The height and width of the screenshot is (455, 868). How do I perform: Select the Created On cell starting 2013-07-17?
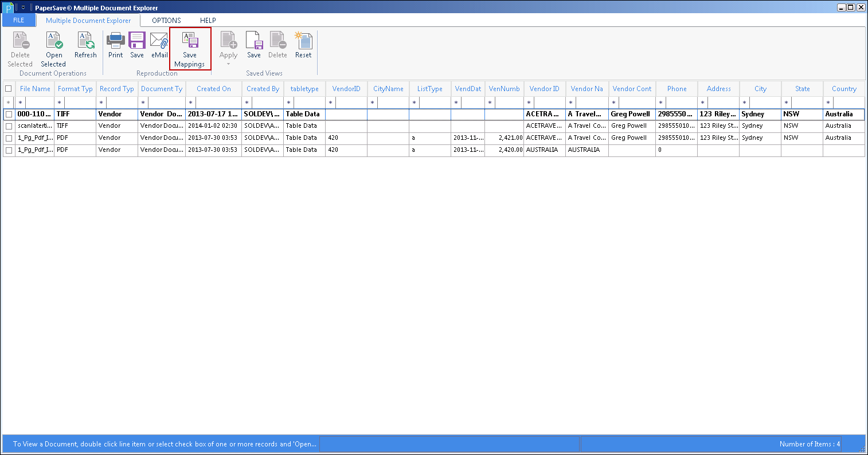click(x=214, y=114)
